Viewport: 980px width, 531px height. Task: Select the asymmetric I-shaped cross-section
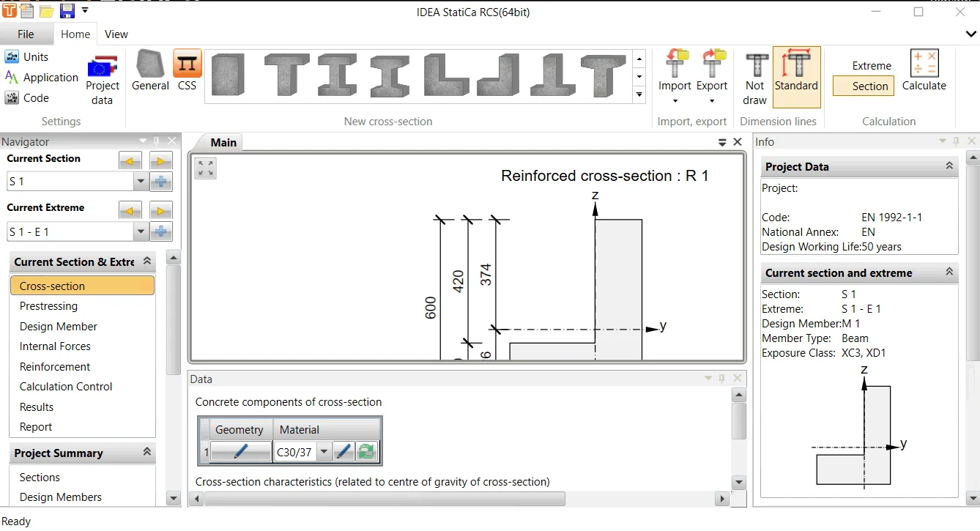point(390,75)
